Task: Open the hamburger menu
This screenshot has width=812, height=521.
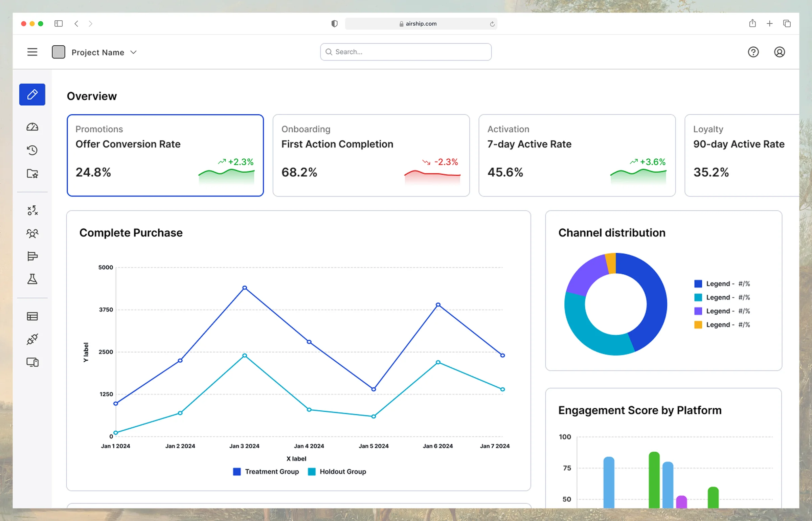Action: (32, 52)
